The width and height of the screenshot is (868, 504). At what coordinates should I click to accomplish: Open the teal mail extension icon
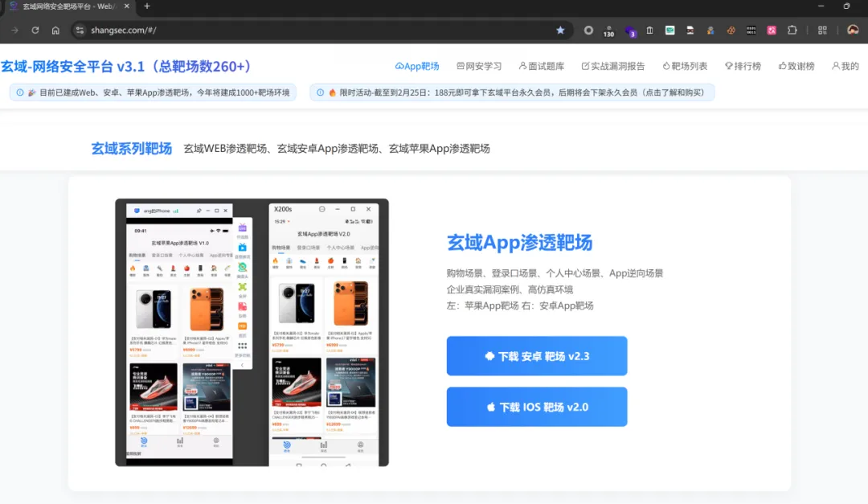pyautogui.click(x=669, y=31)
